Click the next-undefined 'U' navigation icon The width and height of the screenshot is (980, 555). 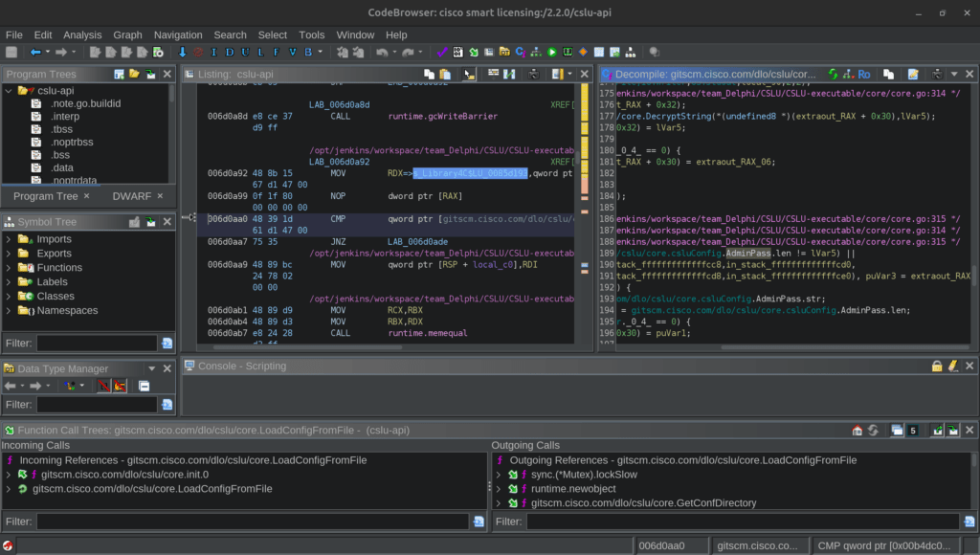click(245, 53)
